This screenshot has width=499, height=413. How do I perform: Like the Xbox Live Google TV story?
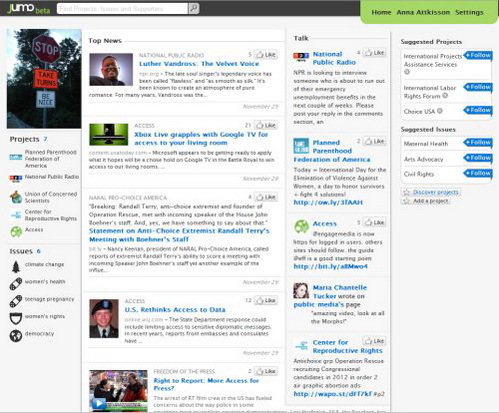(x=266, y=125)
